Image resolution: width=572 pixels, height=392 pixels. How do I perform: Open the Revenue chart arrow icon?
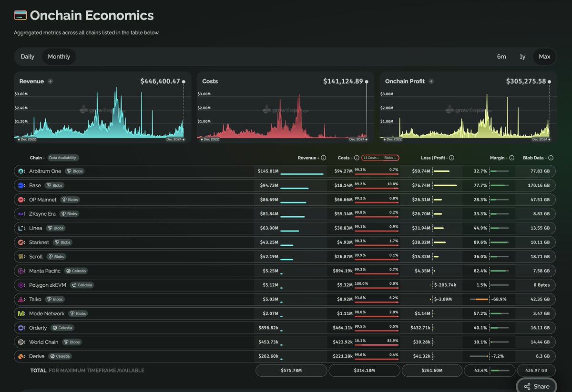50,81
